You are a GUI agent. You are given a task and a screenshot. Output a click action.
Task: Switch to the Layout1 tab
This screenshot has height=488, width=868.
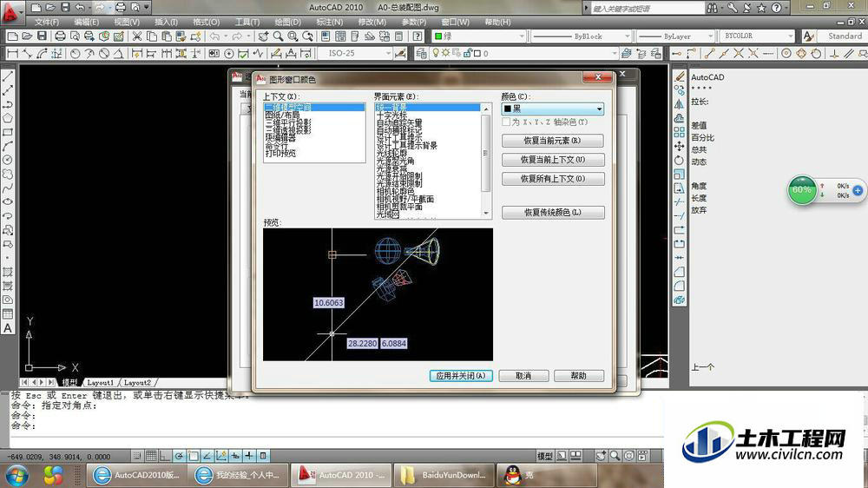100,382
